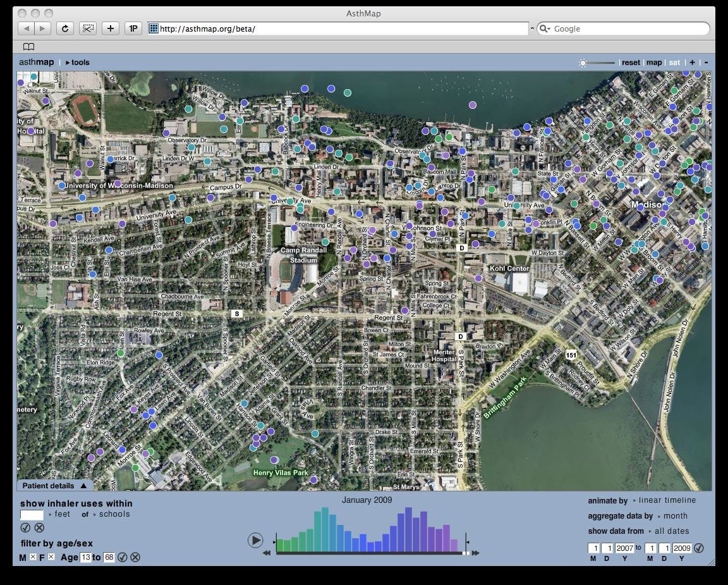
Task: Play the timeline animation
Action: pos(255,540)
